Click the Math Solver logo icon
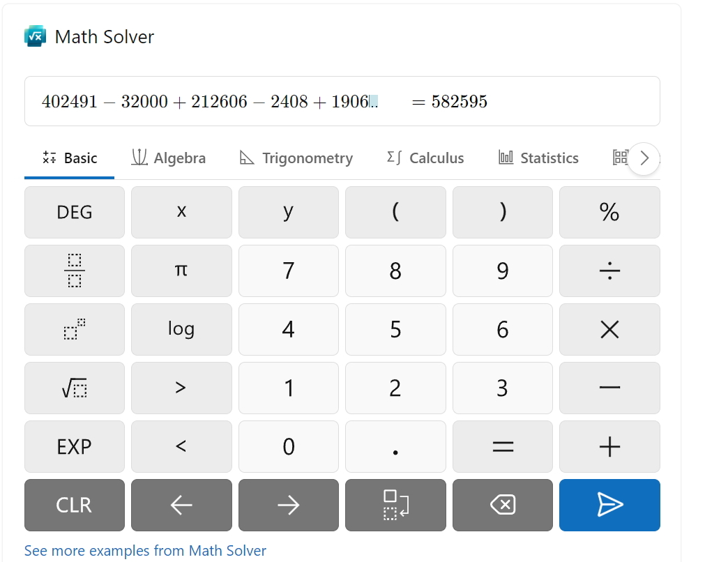Viewport: 728px width, 562px height. click(36, 36)
